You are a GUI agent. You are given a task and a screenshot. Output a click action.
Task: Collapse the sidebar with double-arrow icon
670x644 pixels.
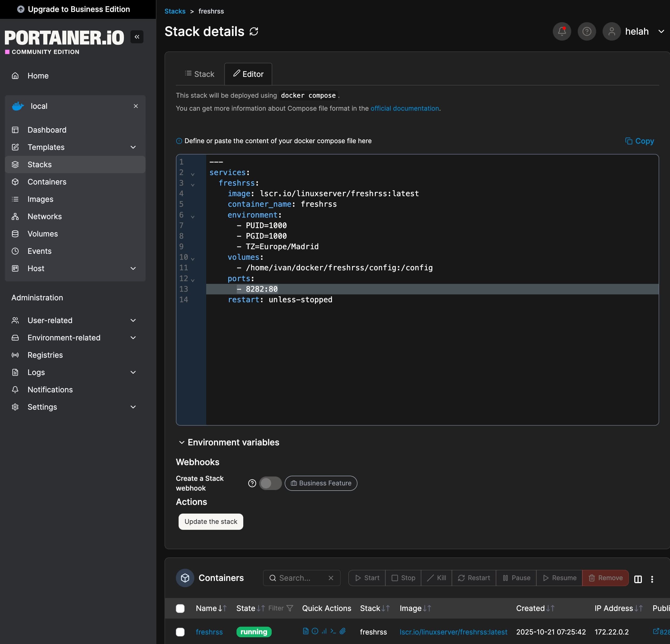click(137, 37)
